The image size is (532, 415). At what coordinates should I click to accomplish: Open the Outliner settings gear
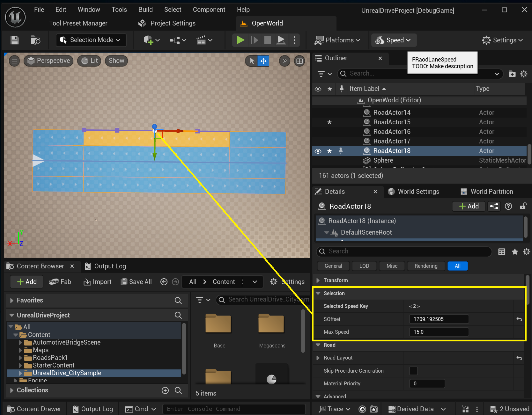(524, 74)
